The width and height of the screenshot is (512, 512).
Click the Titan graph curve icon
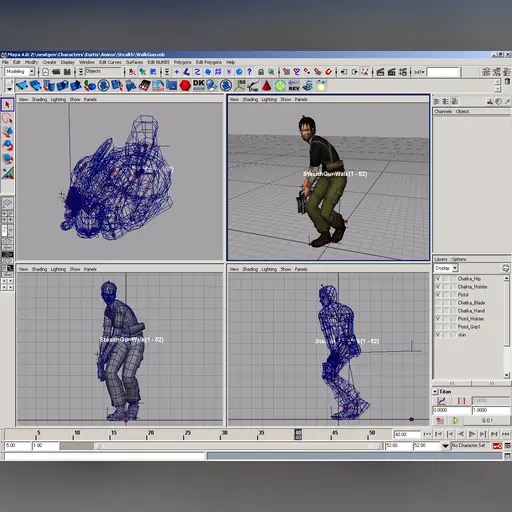coord(442,400)
